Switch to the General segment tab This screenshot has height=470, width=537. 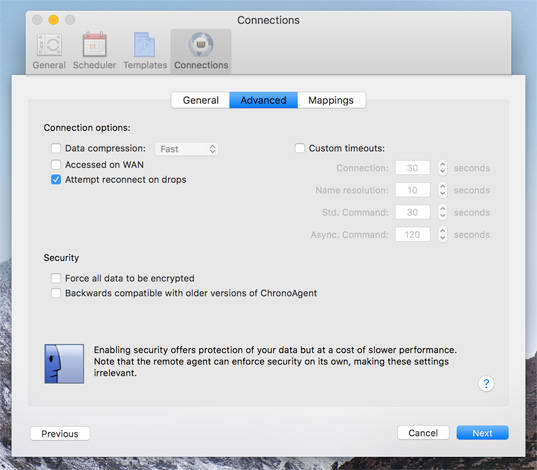pos(200,100)
